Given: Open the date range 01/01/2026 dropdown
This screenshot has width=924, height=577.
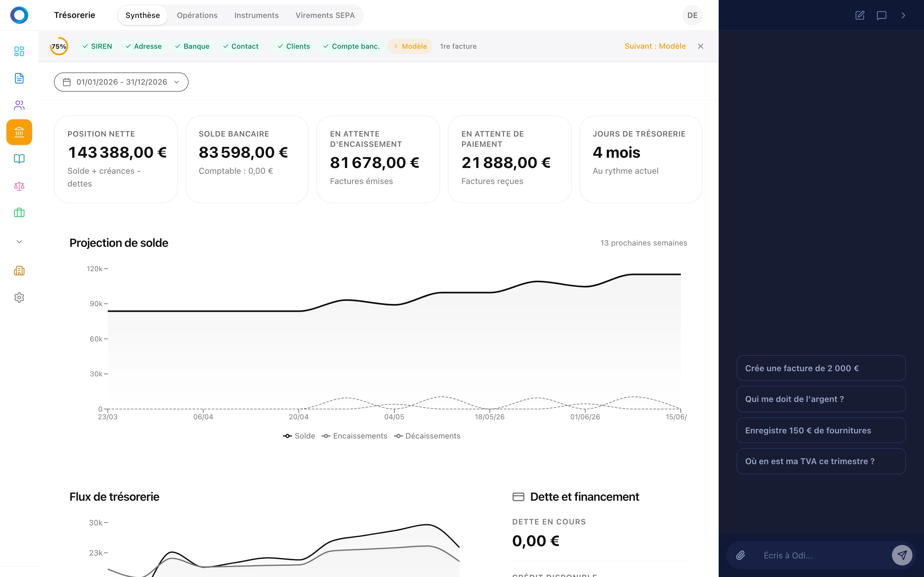Looking at the screenshot, I should tap(121, 82).
